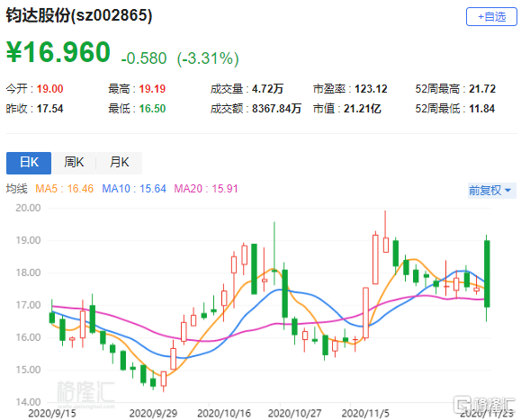
Task: Click the price change -0.580
Action: [x=144, y=58]
